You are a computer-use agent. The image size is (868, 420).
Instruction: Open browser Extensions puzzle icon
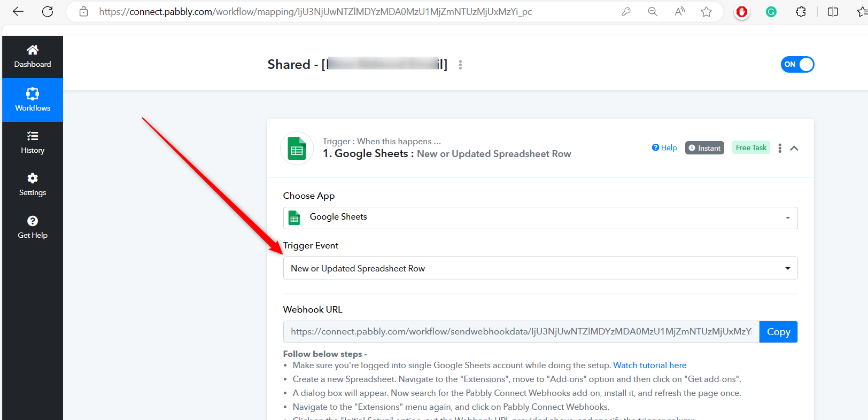tap(801, 12)
